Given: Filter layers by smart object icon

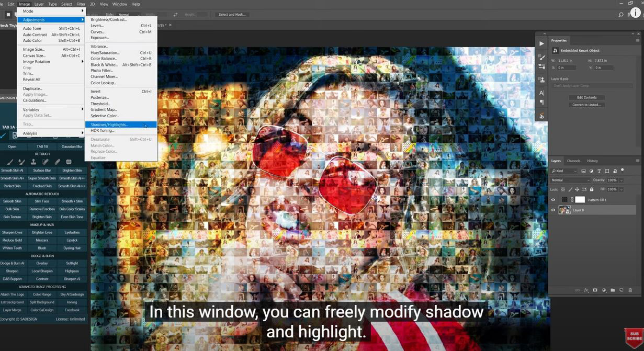Looking at the screenshot, I should pos(615,171).
